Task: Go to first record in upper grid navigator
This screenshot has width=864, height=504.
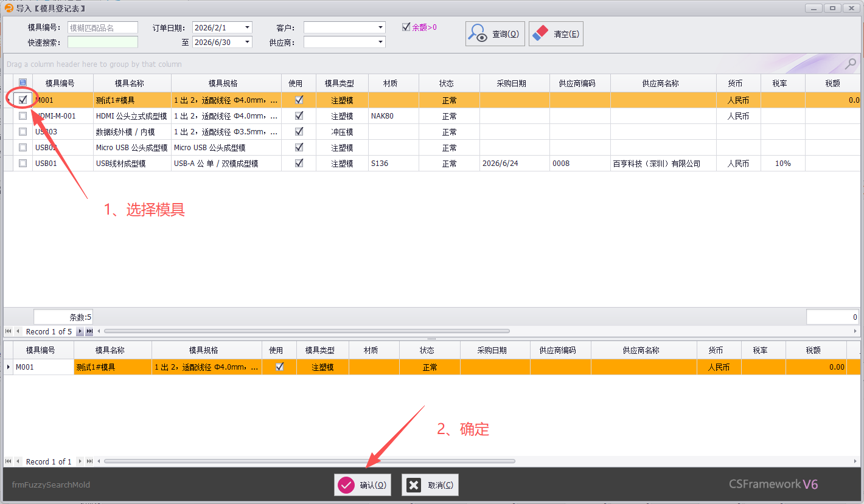Action: pos(9,331)
